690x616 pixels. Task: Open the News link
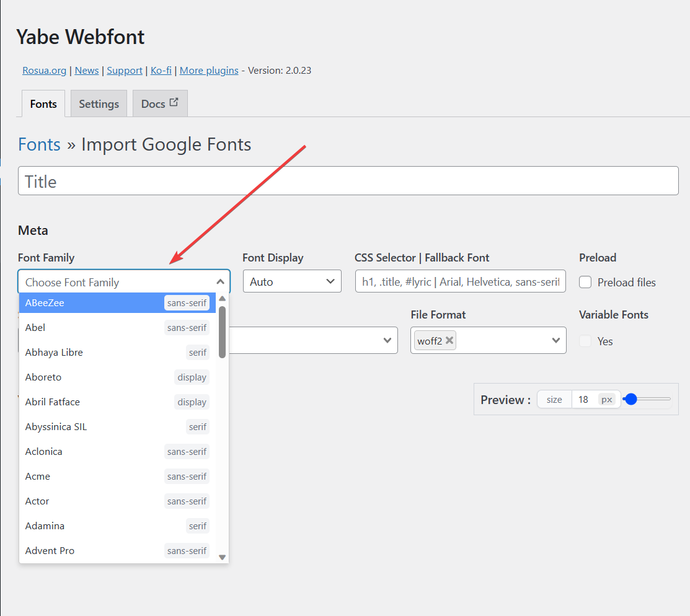87,71
